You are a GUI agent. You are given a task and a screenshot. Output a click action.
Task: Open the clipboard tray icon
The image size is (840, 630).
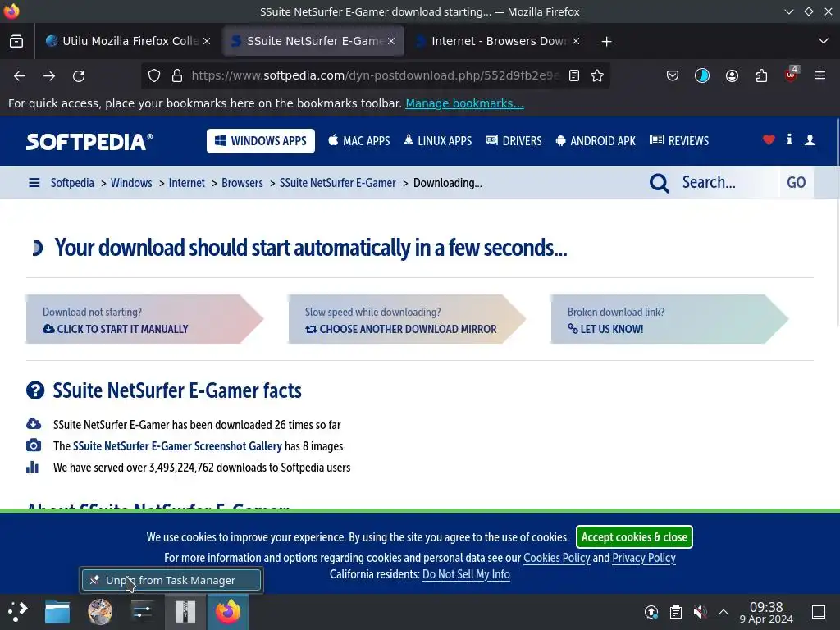point(676,612)
